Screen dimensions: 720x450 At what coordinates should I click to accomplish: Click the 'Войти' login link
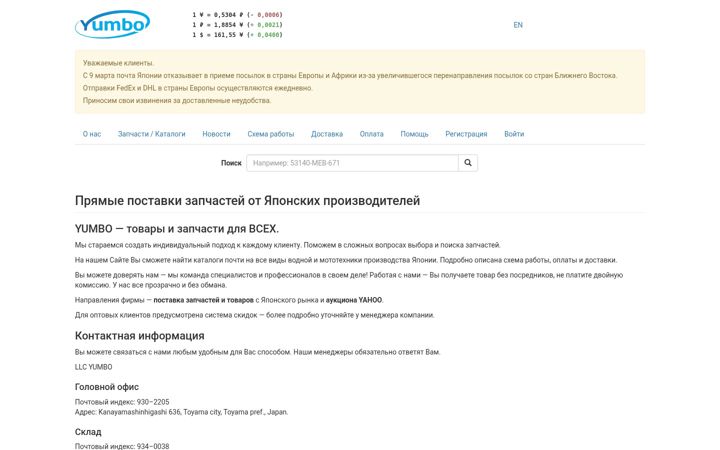point(514,134)
